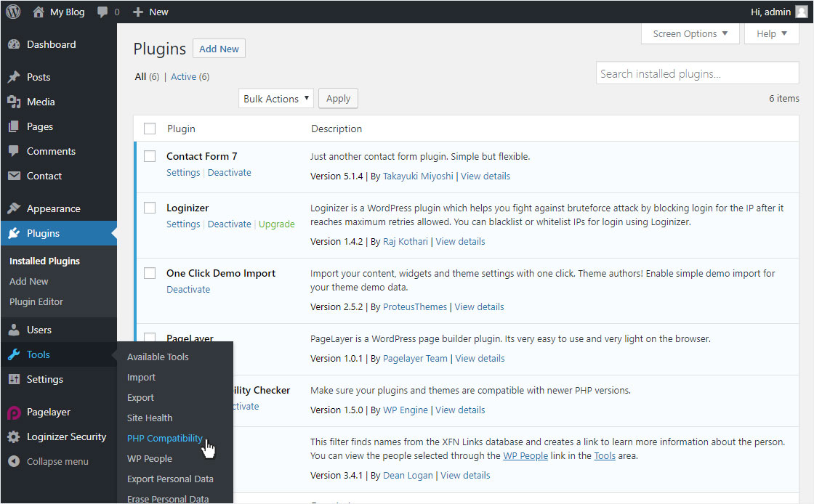Image resolution: width=814 pixels, height=504 pixels.
Task: Click the Add New button beside Plugins heading
Action: coord(219,49)
